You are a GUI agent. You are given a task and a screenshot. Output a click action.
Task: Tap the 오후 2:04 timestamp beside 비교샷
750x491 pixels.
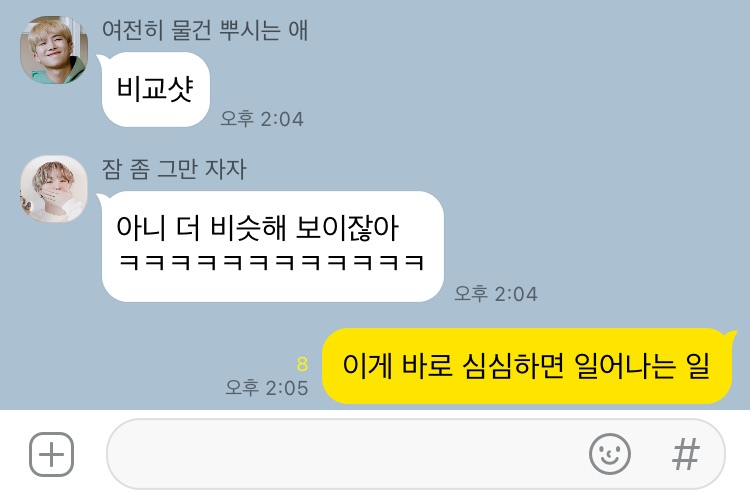[262, 119]
